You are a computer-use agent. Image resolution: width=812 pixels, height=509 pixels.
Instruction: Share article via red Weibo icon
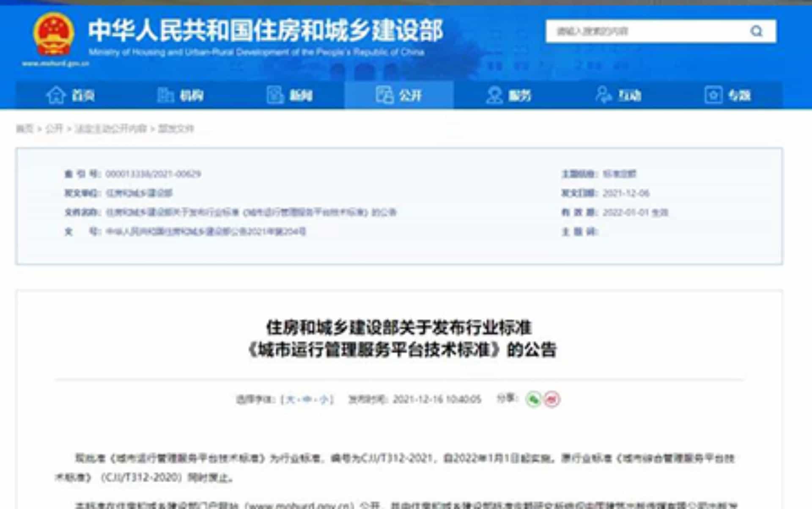[x=551, y=399]
